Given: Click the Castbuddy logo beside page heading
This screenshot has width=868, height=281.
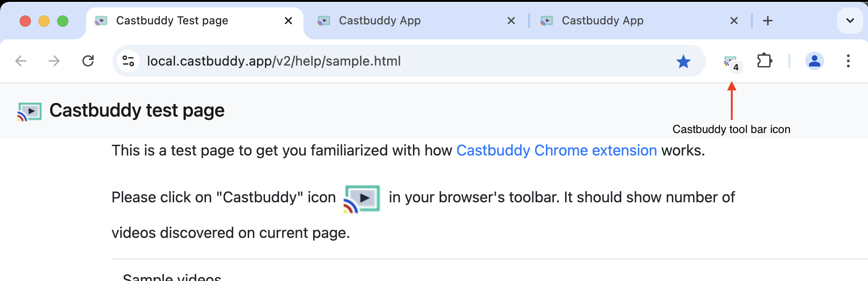Looking at the screenshot, I should coord(29,111).
